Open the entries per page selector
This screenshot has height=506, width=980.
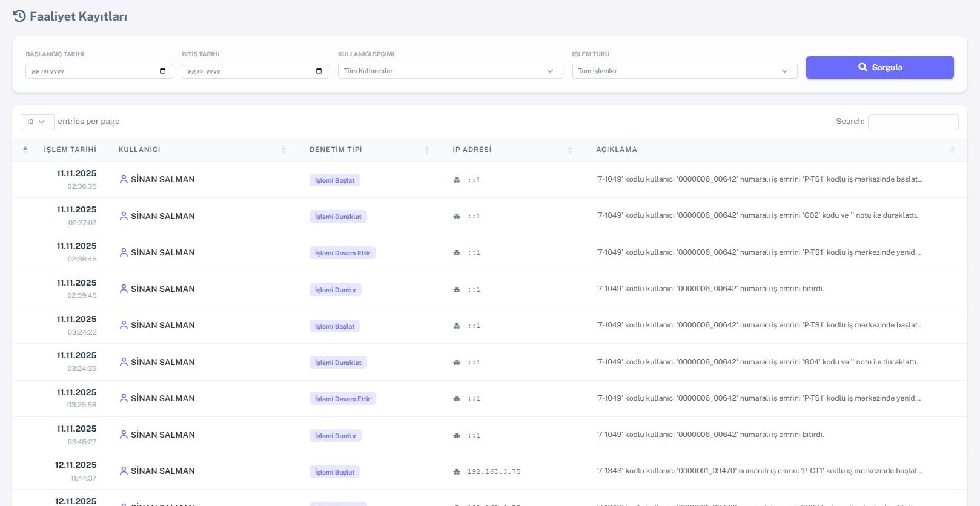pyautogui.click(x=37, y=122)
